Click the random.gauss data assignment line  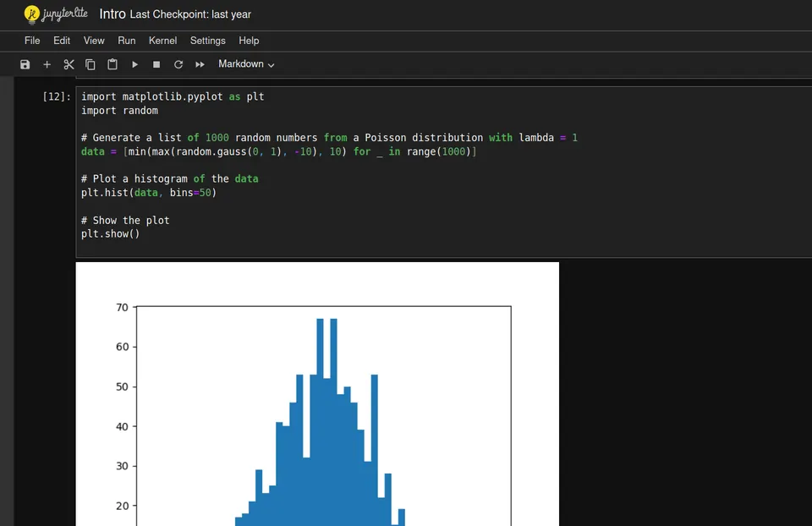(278, 151)
